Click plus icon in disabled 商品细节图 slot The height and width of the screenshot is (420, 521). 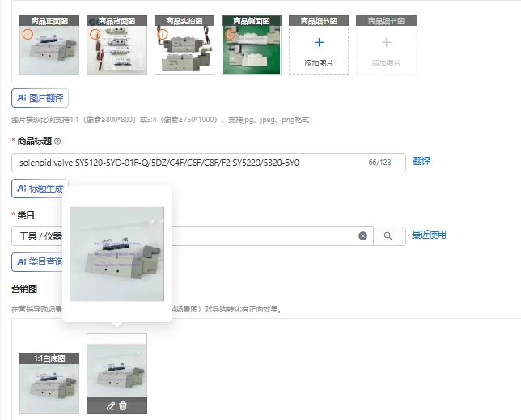[x=386, y=42]
